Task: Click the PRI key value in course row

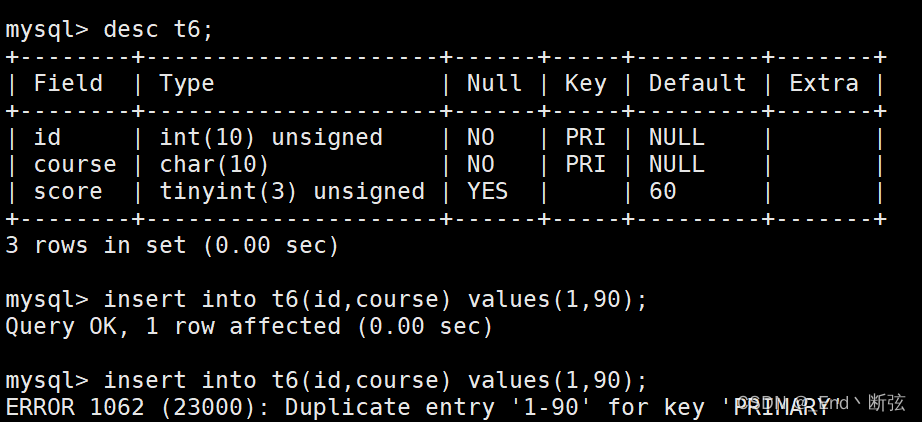Action: [585, 164]
